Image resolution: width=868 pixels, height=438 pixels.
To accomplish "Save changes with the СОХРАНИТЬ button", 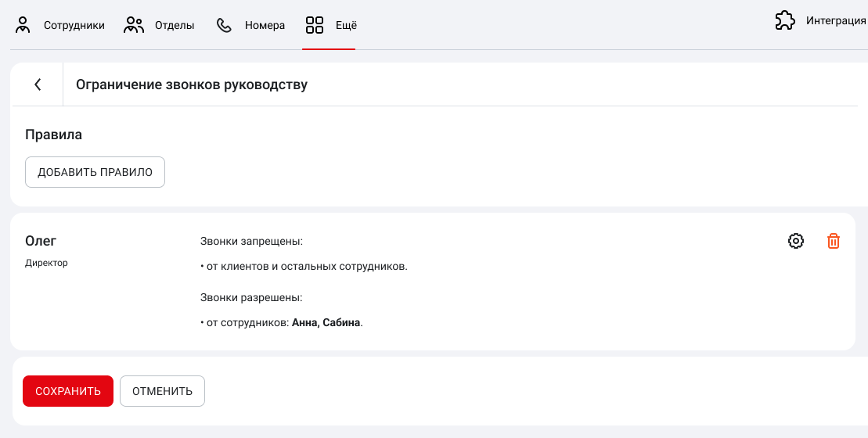I will click(x=68, y=391).
